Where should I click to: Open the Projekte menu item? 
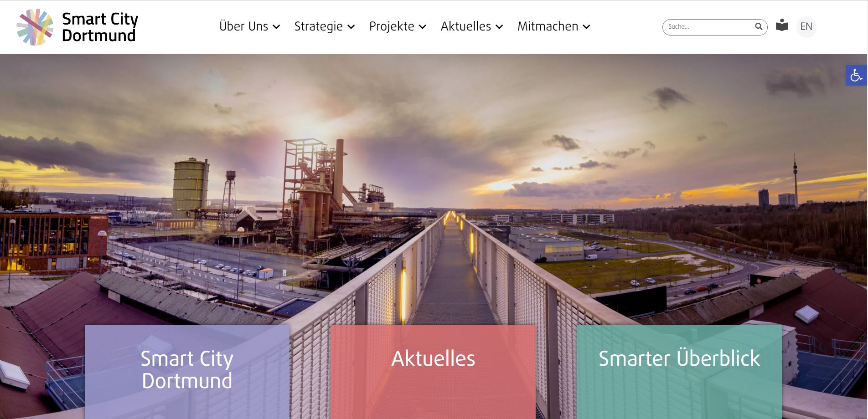click(392, 26)
